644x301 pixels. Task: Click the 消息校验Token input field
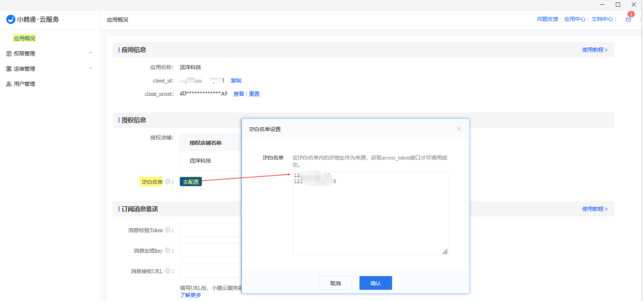[210, 230]
